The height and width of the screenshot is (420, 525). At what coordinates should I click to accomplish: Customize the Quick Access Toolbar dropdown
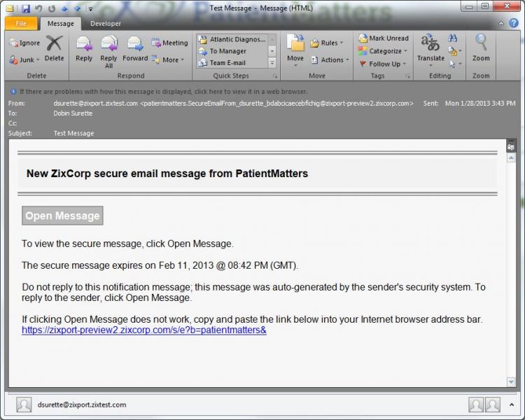91,9
